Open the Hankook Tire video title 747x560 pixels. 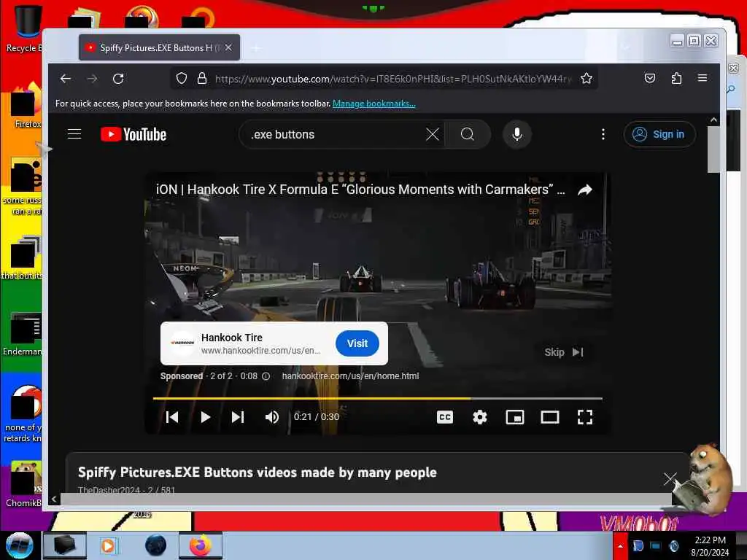click(x=360, y=190)
